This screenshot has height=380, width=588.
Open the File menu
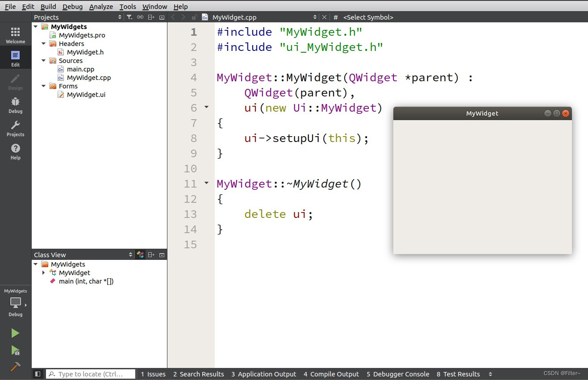(10, 7)
